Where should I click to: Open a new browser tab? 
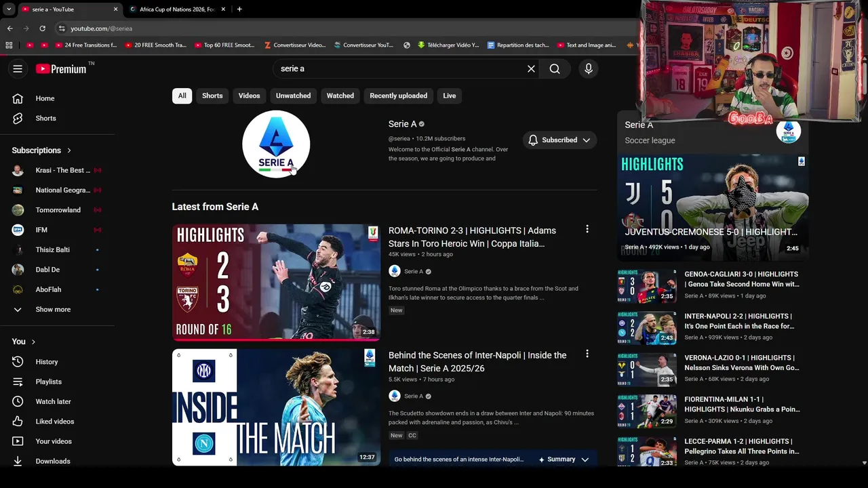click(239, 9)
